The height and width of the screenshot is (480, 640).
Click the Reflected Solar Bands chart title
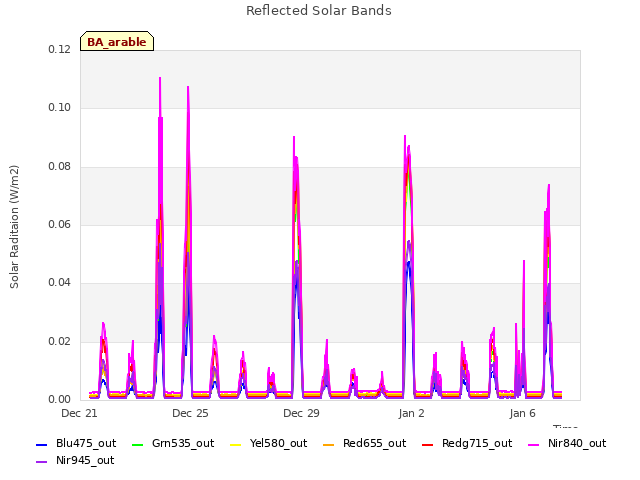point(319,11)
